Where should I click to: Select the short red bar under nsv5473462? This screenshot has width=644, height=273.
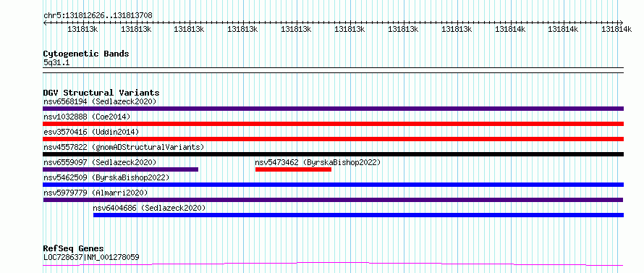pos(293,169)
